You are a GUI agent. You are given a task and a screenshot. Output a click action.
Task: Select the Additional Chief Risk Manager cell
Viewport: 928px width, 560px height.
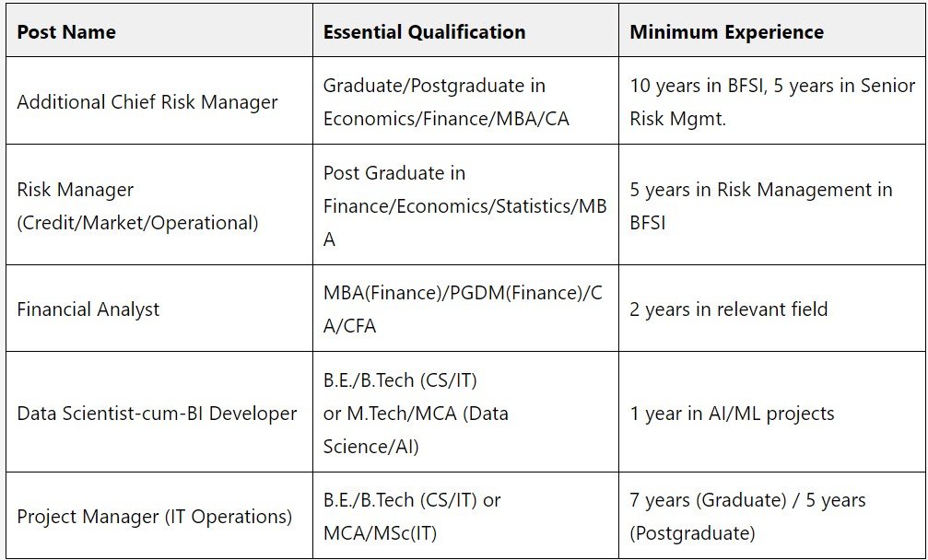click(x=147, y=102)
